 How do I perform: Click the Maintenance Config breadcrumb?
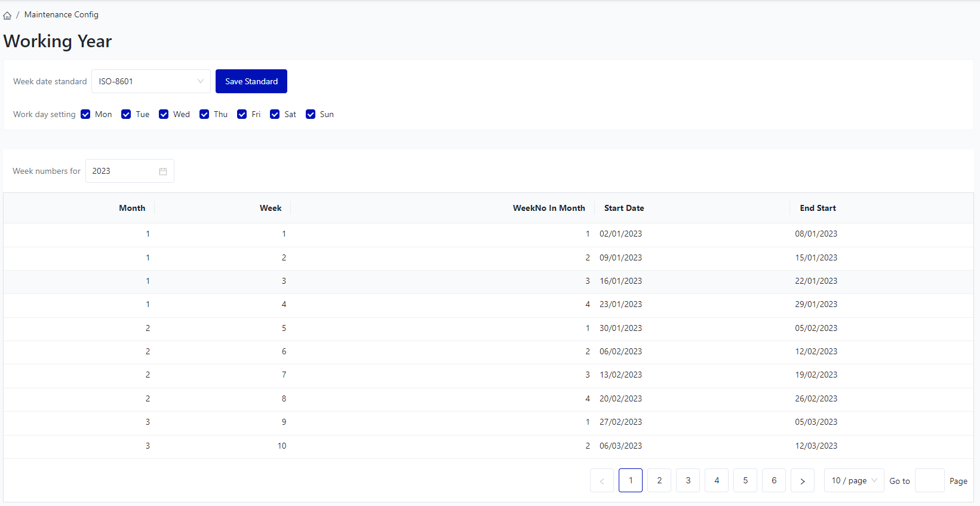(61, 15)
